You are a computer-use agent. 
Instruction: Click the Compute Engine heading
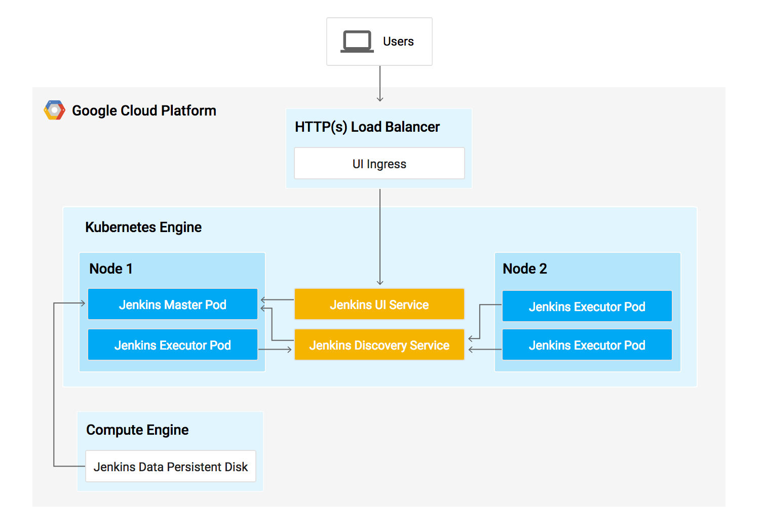coord(137,430)
